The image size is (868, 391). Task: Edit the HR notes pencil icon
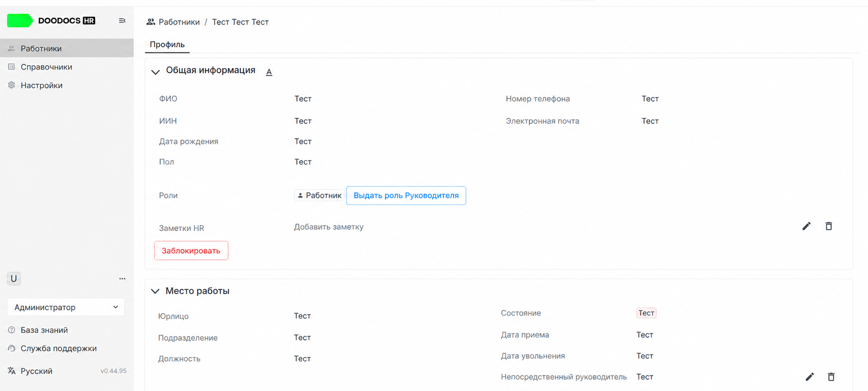806,226
